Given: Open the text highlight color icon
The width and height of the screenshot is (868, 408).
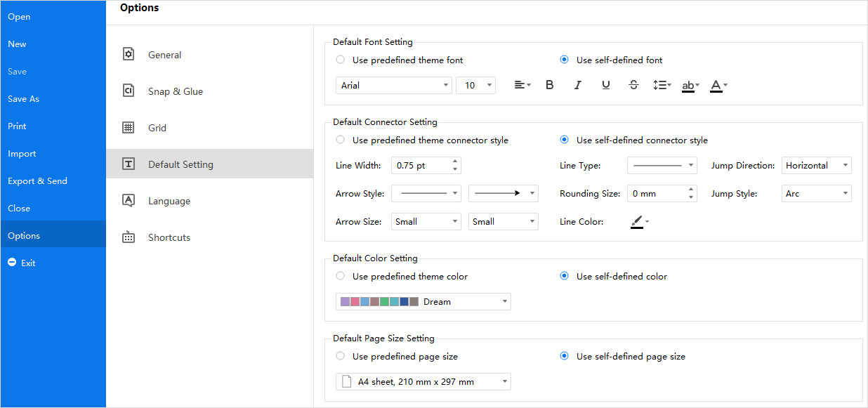Looking at the screenshot, I should 690,86.
